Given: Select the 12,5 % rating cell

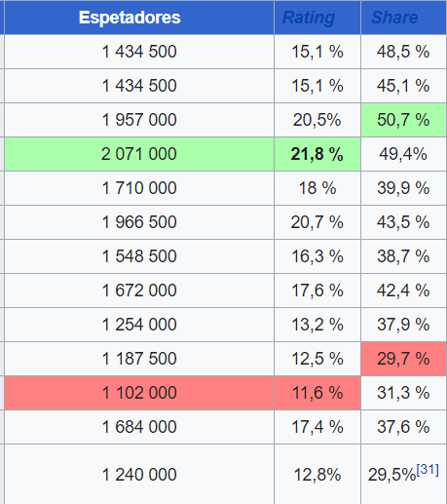Looking at the screenshot, I should (317, 359).
